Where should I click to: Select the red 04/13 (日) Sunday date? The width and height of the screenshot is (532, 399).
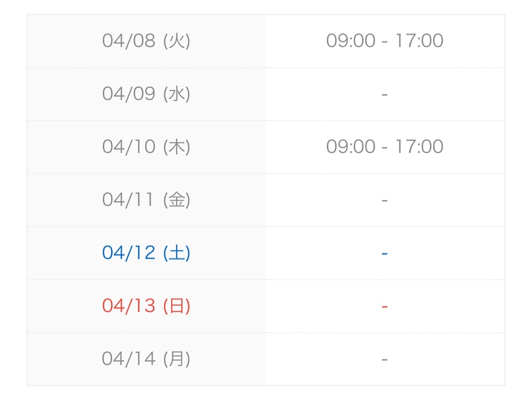tap(146, 306)
